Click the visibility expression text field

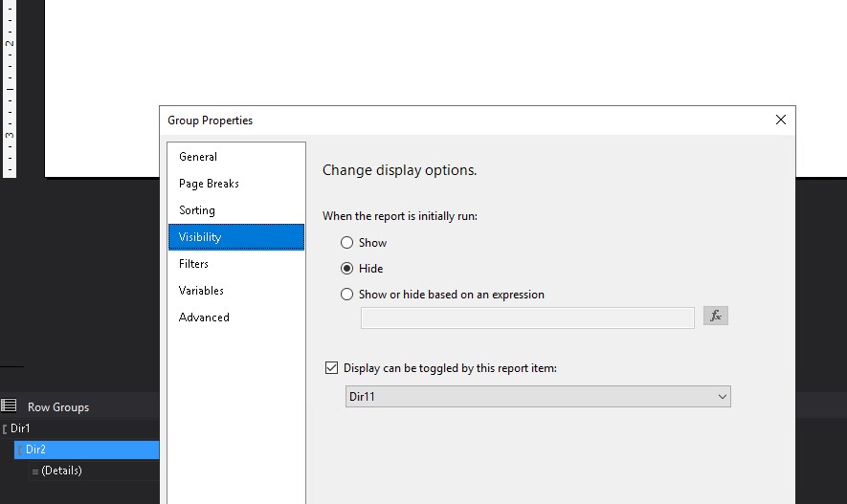pyautogui.click(x=527, y=318)
